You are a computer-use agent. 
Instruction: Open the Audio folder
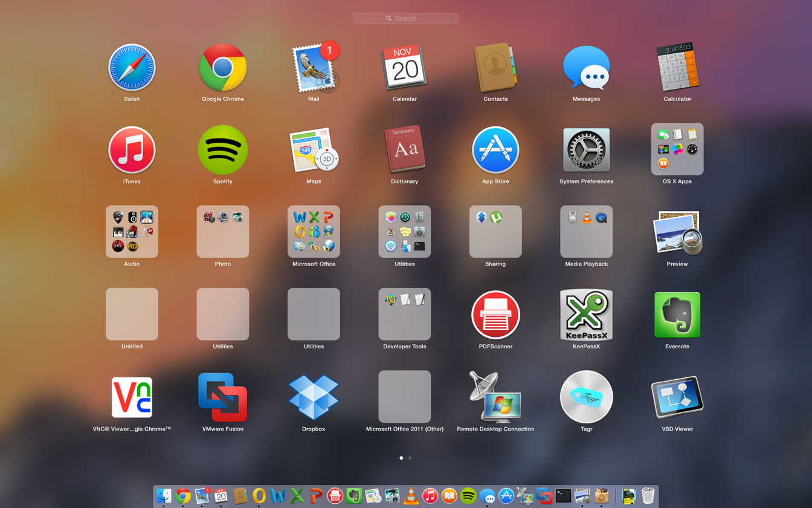132,232
